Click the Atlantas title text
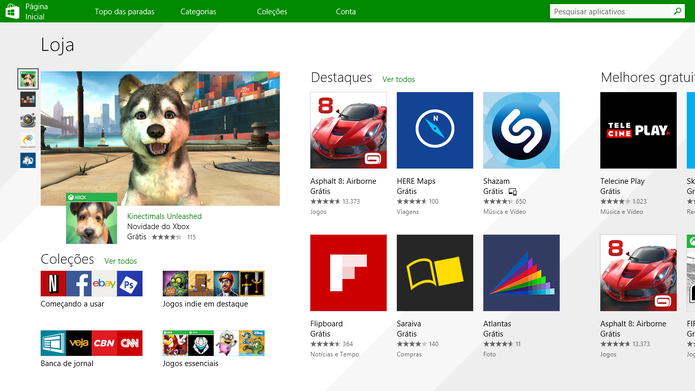 [497, 324]
